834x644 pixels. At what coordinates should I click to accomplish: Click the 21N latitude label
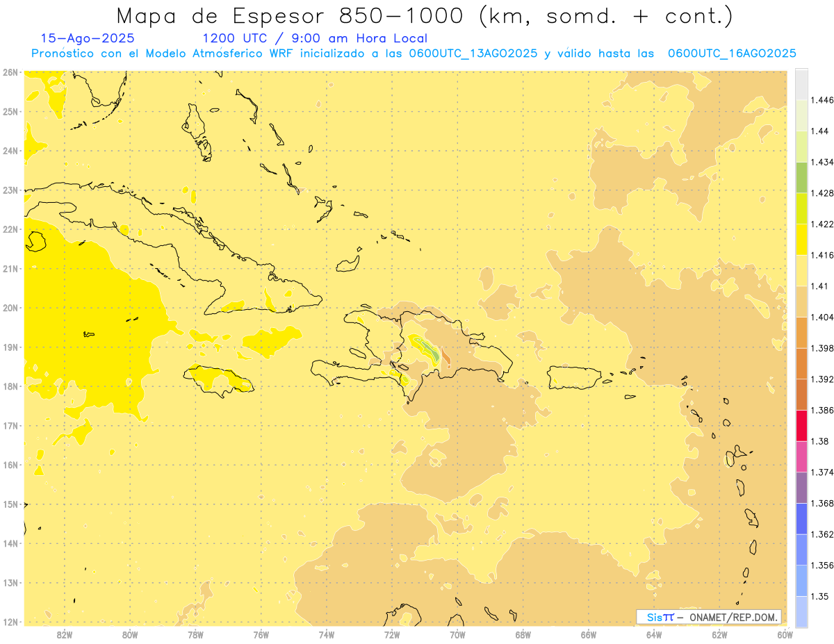tap(10, 268)
